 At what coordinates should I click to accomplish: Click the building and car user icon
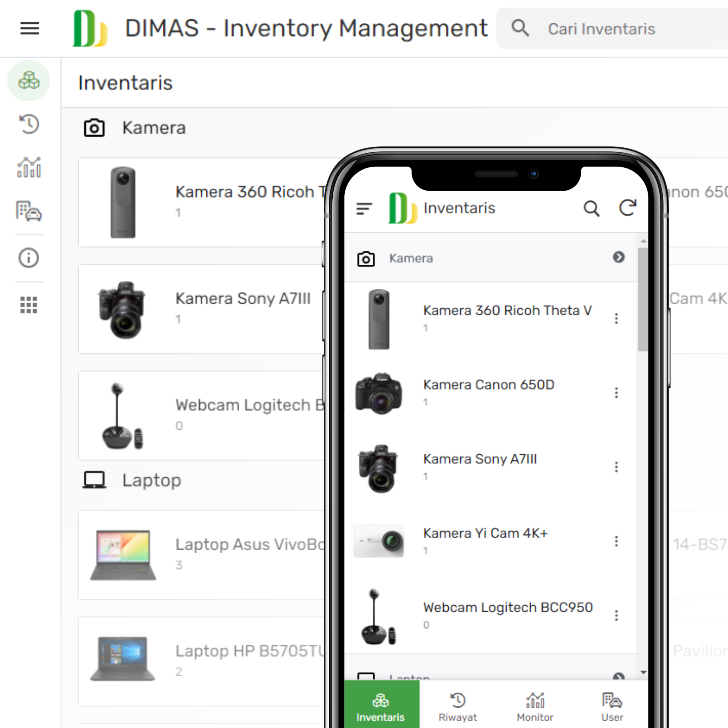pyautogui.click(x=29, y=211)
